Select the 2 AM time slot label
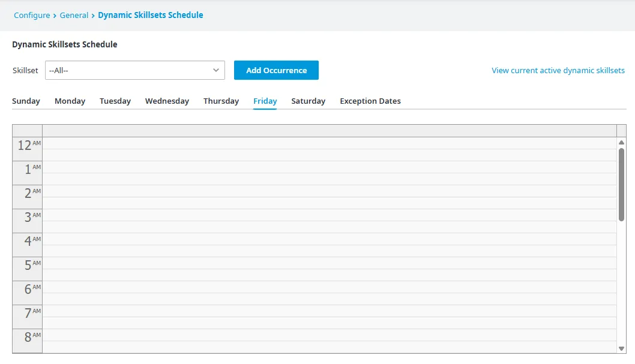The height and width of the screenshot is (364, 635). (28, 197)
